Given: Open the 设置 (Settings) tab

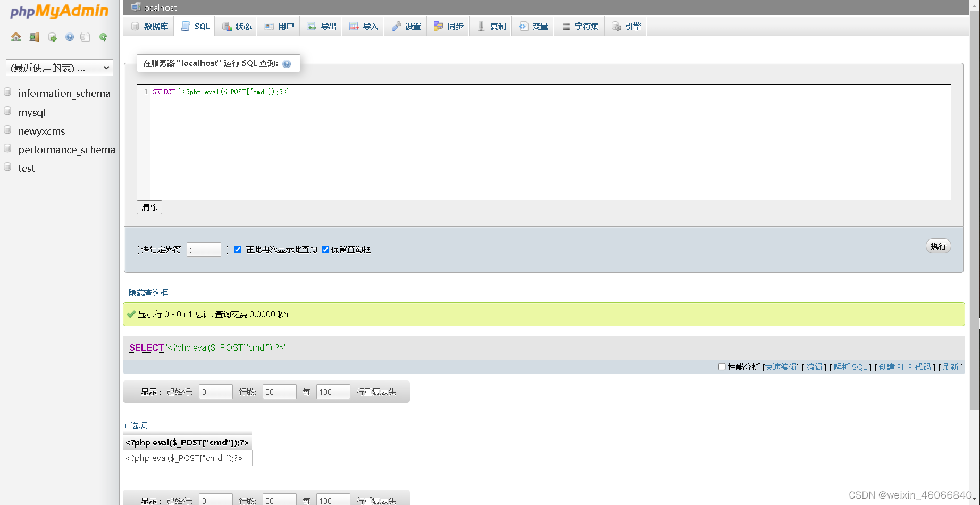Looking at the screenshot, I should pos(406,26).
